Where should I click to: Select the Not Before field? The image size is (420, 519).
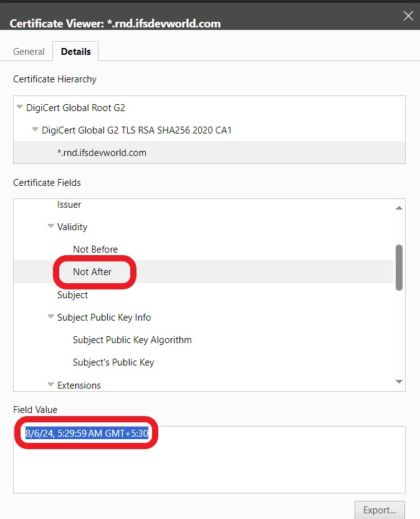coord(95,250)
